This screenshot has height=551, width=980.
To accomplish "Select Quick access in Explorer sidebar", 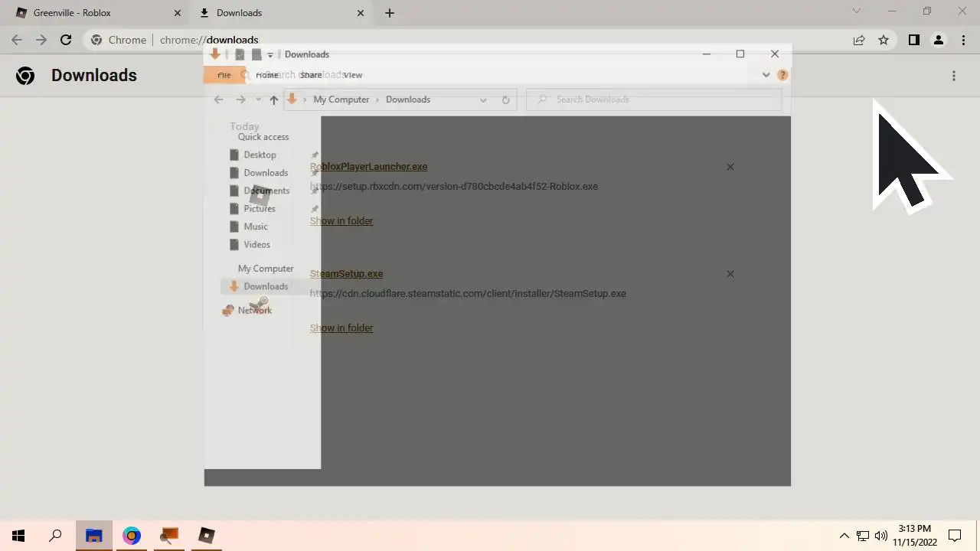I will tap(263, 137).
